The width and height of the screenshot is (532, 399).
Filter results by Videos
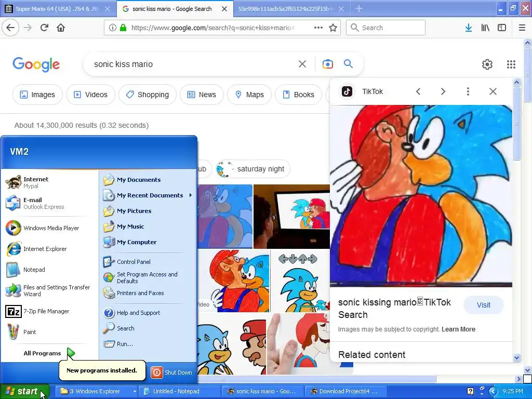point(90,95)
